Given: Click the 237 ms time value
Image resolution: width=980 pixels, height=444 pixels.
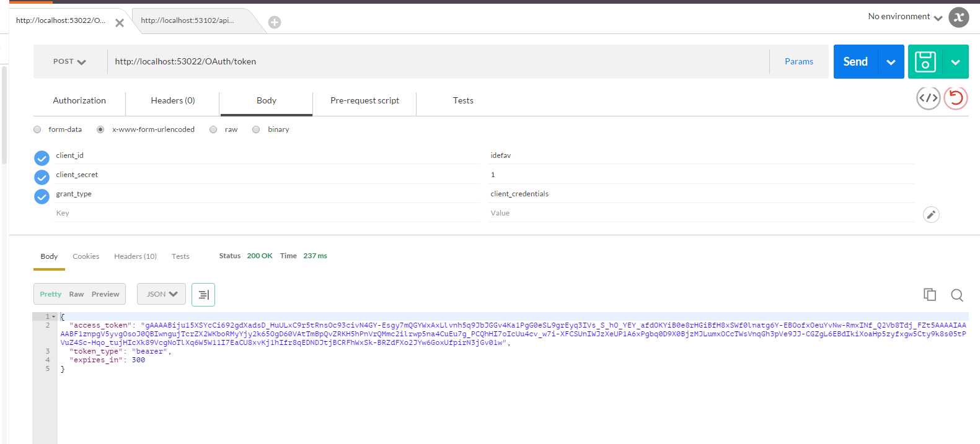Looking at the screenshot, I should click(315, 256).
